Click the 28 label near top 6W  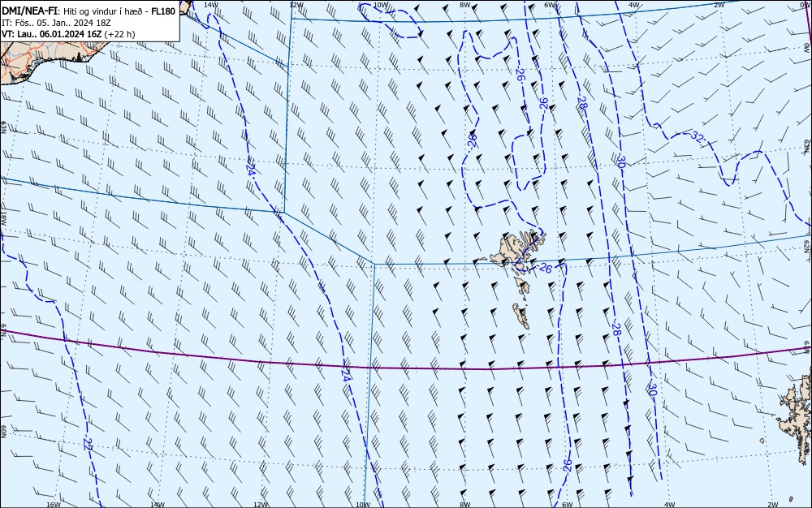coord(582,103)
